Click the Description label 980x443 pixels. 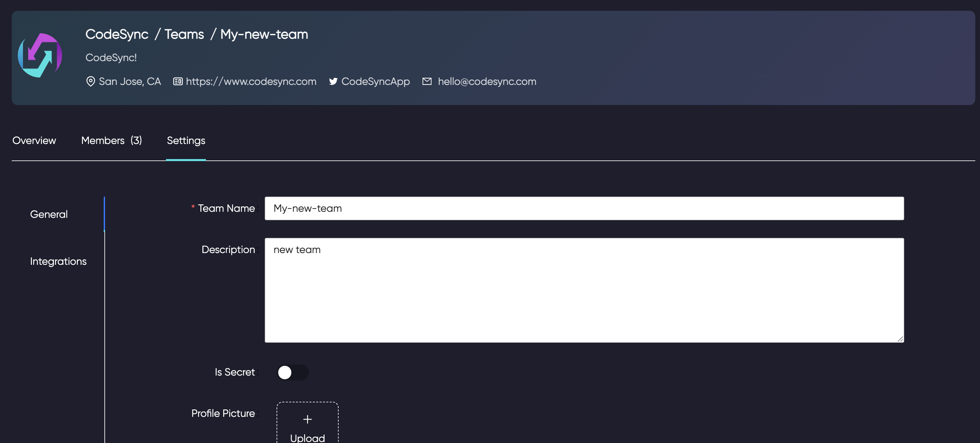point(228,250)
